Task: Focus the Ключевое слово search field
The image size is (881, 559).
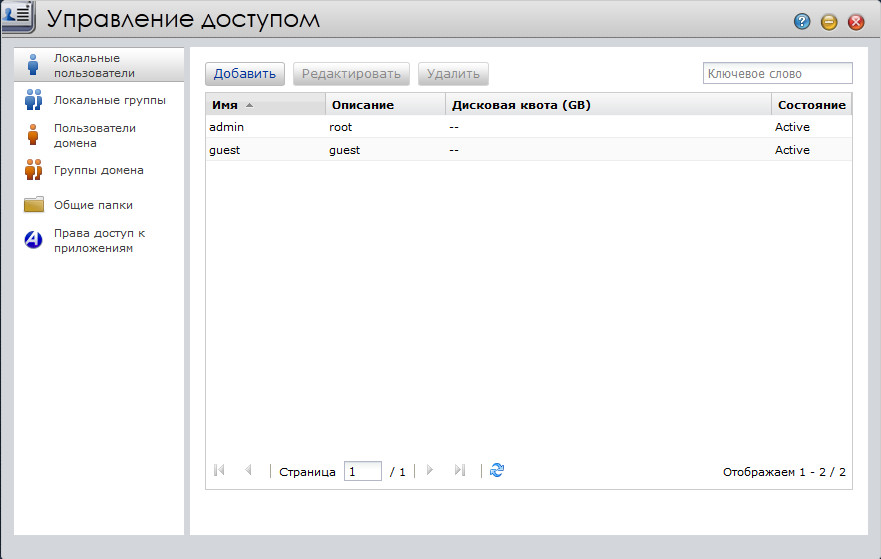Action: pos(777,73)
